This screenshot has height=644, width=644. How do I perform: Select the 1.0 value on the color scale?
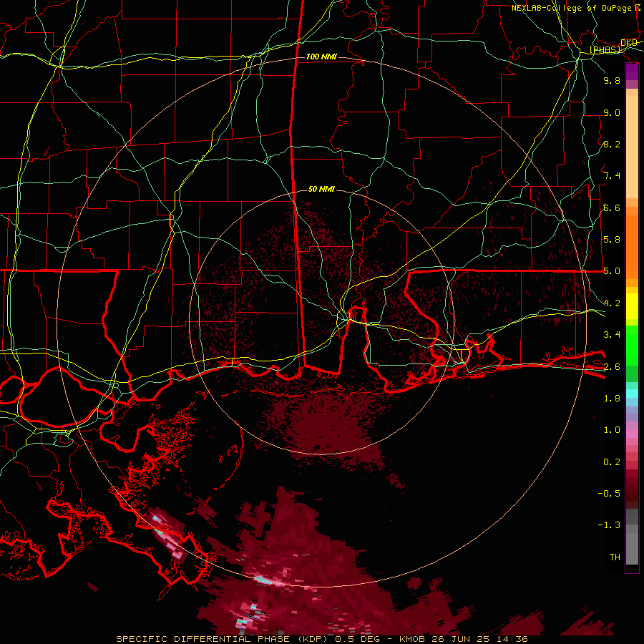pyautogui.click(x=612, y=430)
